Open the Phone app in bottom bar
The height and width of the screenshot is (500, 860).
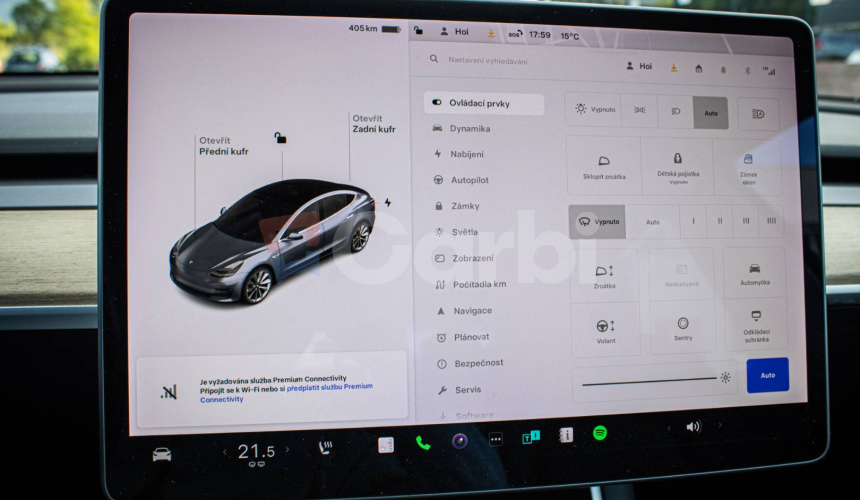[x=423, y=443]
